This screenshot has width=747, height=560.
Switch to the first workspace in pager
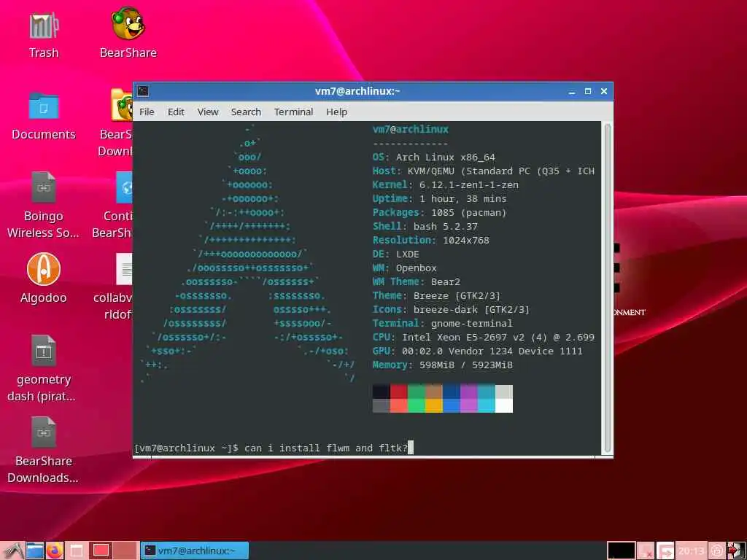pyautogui.click(x=101, y=551)
